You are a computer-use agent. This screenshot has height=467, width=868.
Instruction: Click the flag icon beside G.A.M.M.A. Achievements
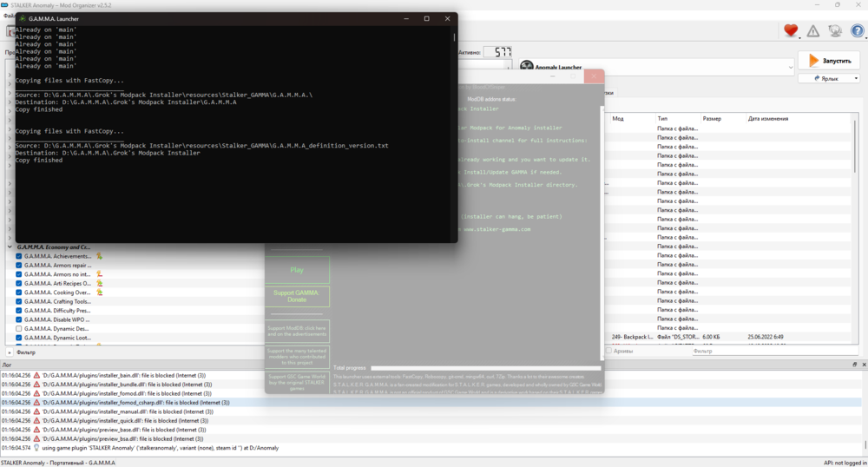[99, 256]
